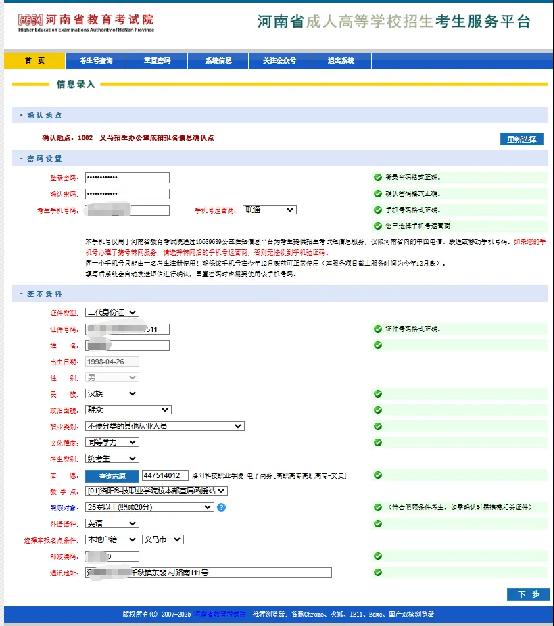Focus the 考生手机号码 input field
This screenshot has width=554, height=626.
coord(127,210)
